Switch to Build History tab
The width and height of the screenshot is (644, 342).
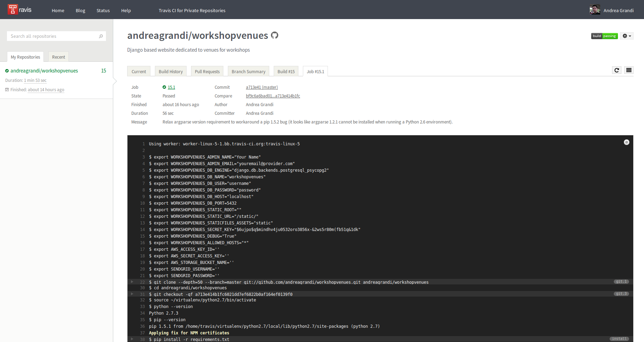pos(171,71)
